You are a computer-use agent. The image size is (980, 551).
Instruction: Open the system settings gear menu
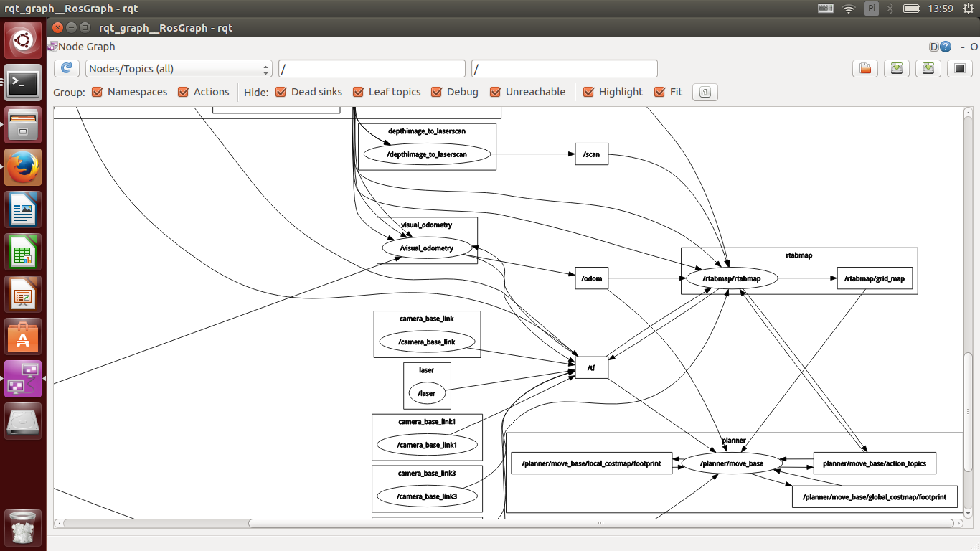click(969, 9)
